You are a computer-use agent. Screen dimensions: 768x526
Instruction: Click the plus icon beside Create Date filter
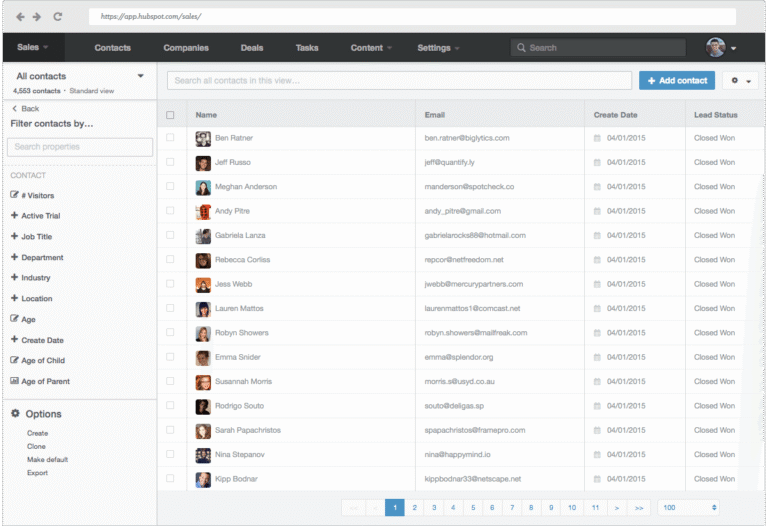point(15,339)
